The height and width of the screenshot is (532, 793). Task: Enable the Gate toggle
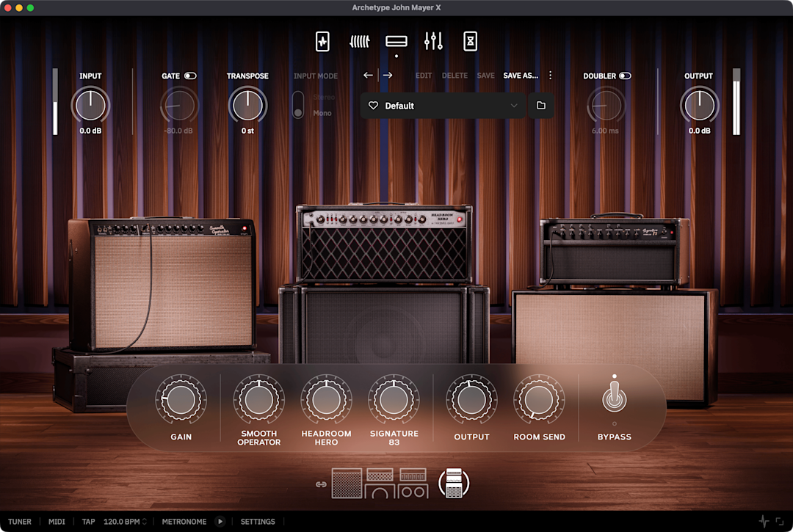[191, 76]
